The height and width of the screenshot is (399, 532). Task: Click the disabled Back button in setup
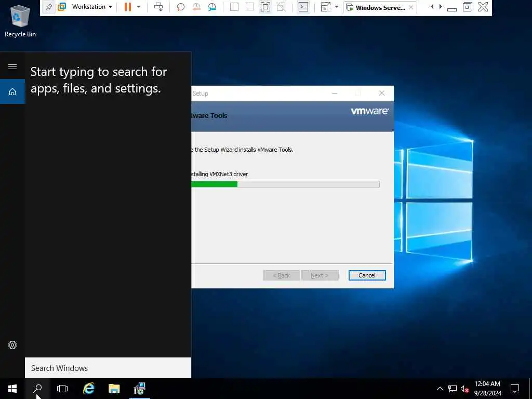click(x=282, y=275)
